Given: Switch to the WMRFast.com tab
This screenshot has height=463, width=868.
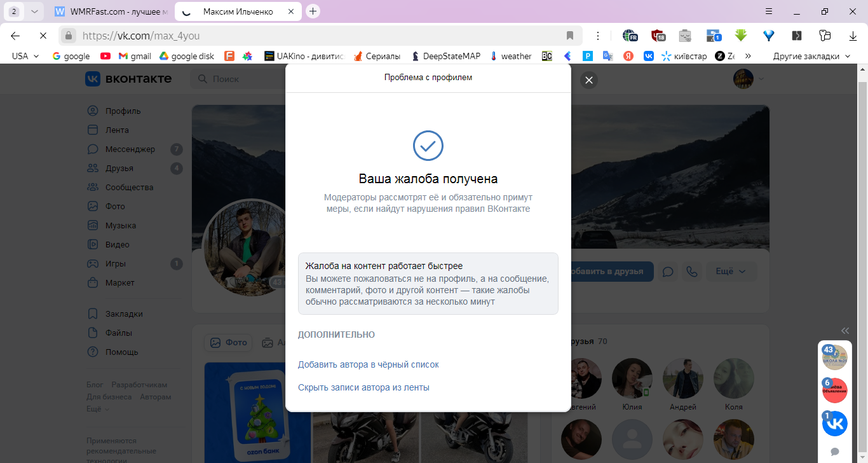Looking at the screenshot, I should 112,11.
